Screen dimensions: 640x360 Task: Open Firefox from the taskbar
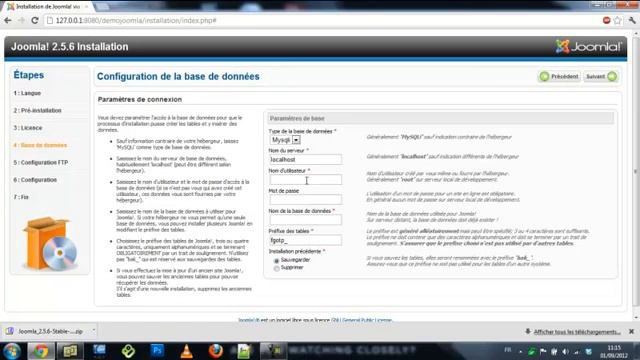coord(216,351)
